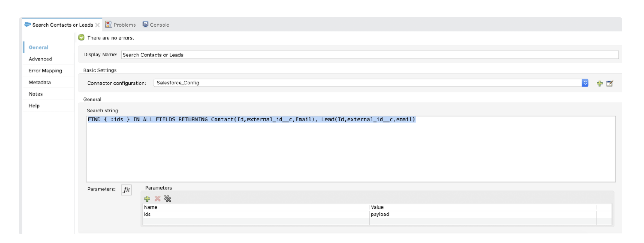Edit the selected connector configuration
This screenshot has width=644, height=243.
pyautogui.click(x=610, y=83)
